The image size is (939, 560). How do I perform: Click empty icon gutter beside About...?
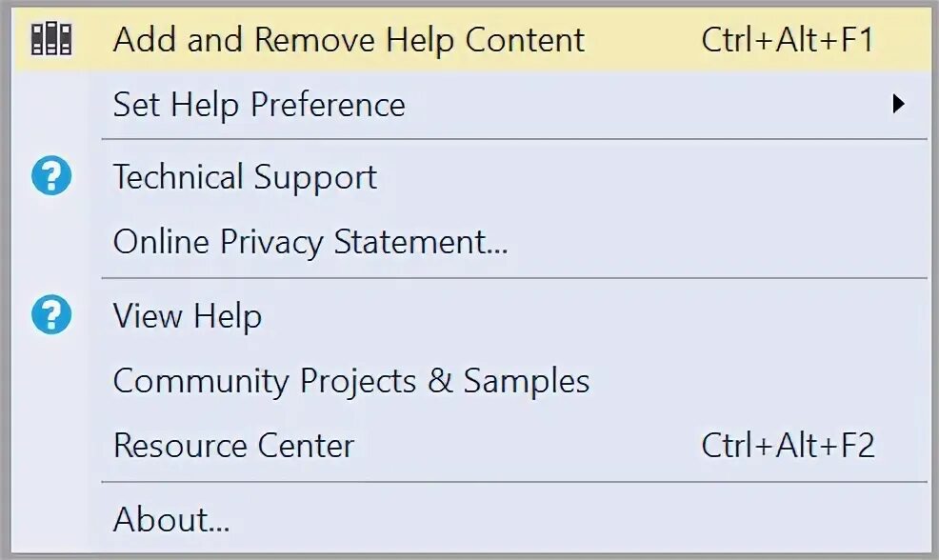[x=51, y=520]
